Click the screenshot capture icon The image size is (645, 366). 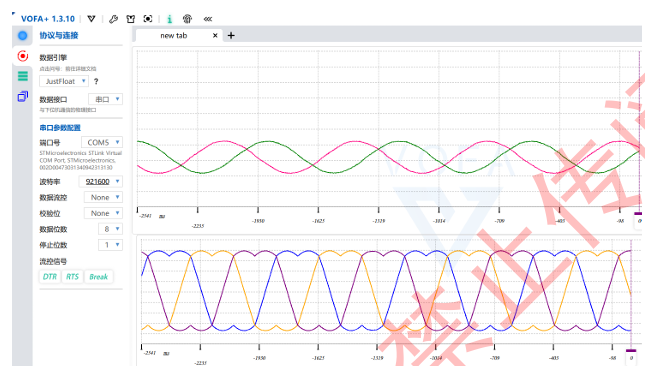coord(148,19)
